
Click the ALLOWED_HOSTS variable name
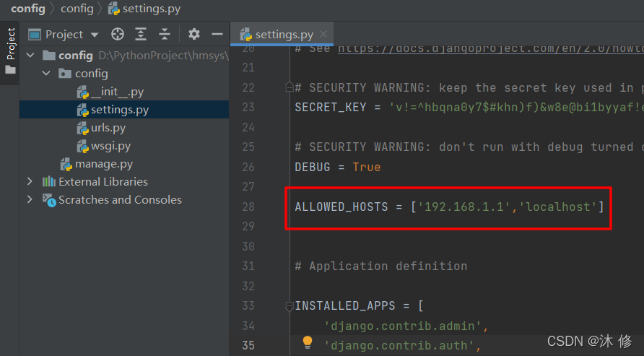[341, 207]
